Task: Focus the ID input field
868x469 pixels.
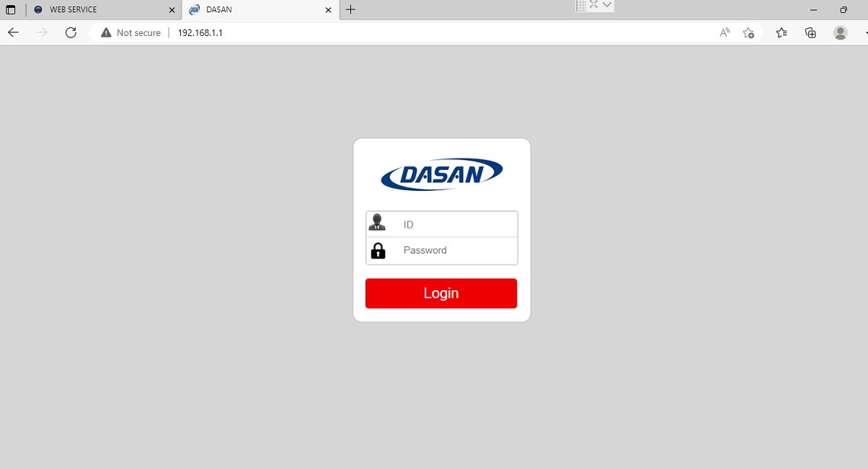Action: tap(441, 224)
